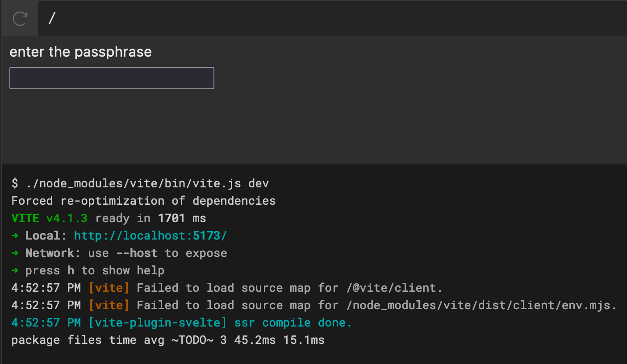Click the "$ ./node_modules/vite/bin/vite.js dev" command line
Screen dimensions: 627x364
click(x=140, y=183)
